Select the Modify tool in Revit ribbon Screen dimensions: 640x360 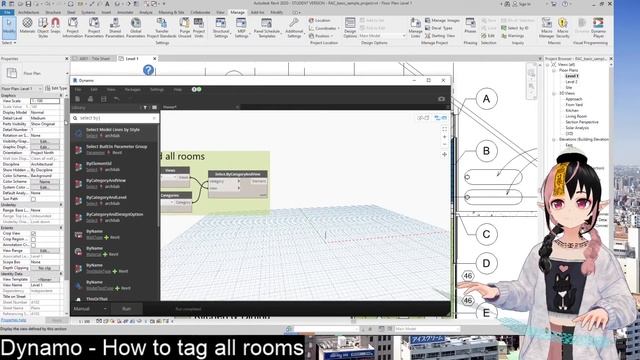(9, 28)
